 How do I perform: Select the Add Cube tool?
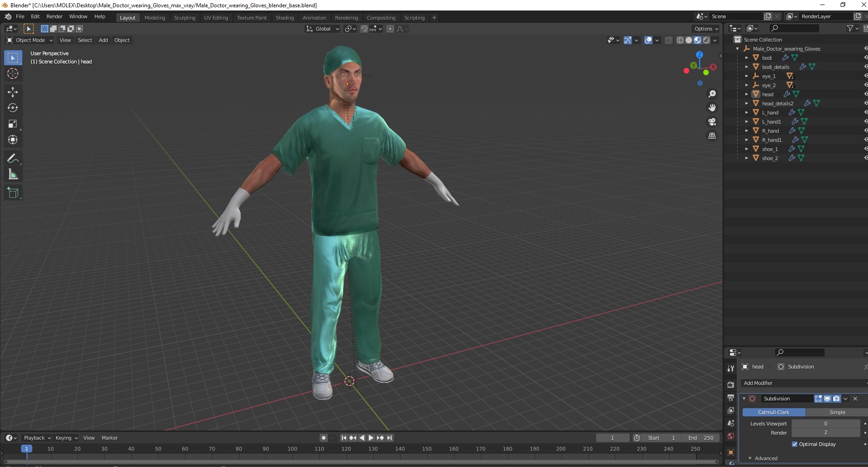[13, 193]
